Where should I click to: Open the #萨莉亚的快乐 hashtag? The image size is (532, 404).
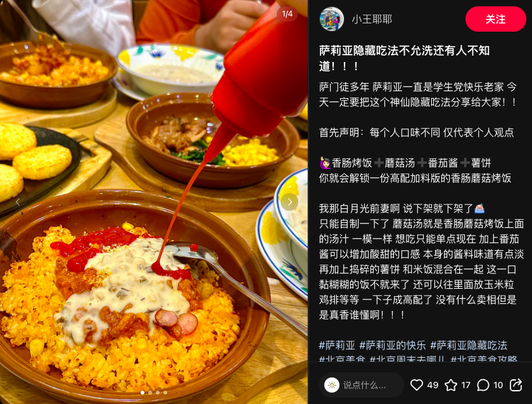(x=393, y=345)
